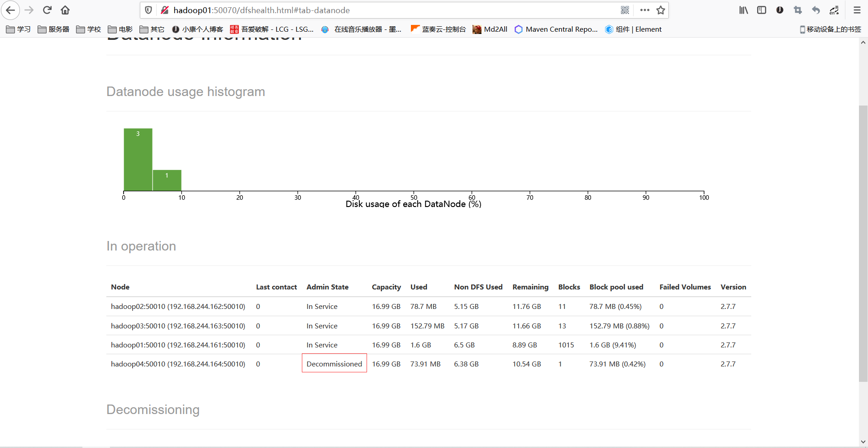Viewport: 868px width, 448px height.
Task: Click the scrollbar up arrow
Action: coord(863,43)
